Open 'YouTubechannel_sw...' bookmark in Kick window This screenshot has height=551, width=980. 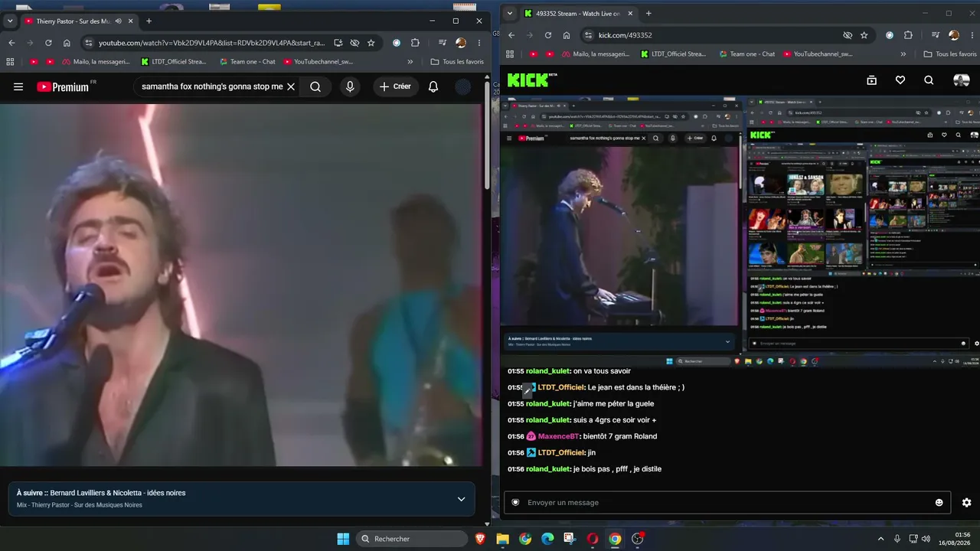[x=817, y=54]
